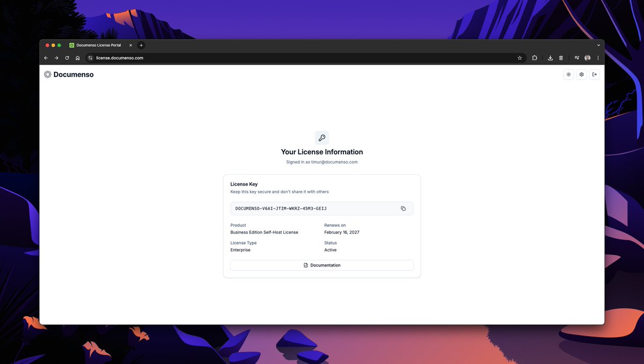Viewport: 644px width, 364px height.
Task: Open the browser downloads icon
Action: 550,58
